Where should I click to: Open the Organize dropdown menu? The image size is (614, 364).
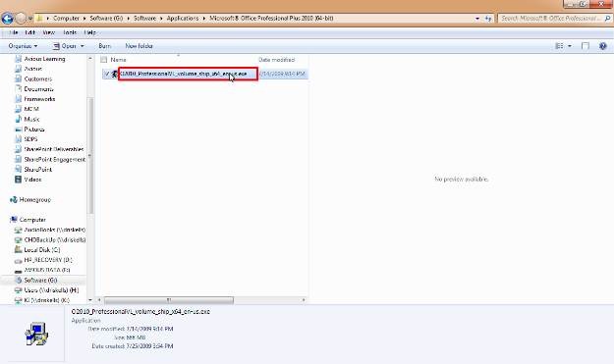(x=24, y=46)
